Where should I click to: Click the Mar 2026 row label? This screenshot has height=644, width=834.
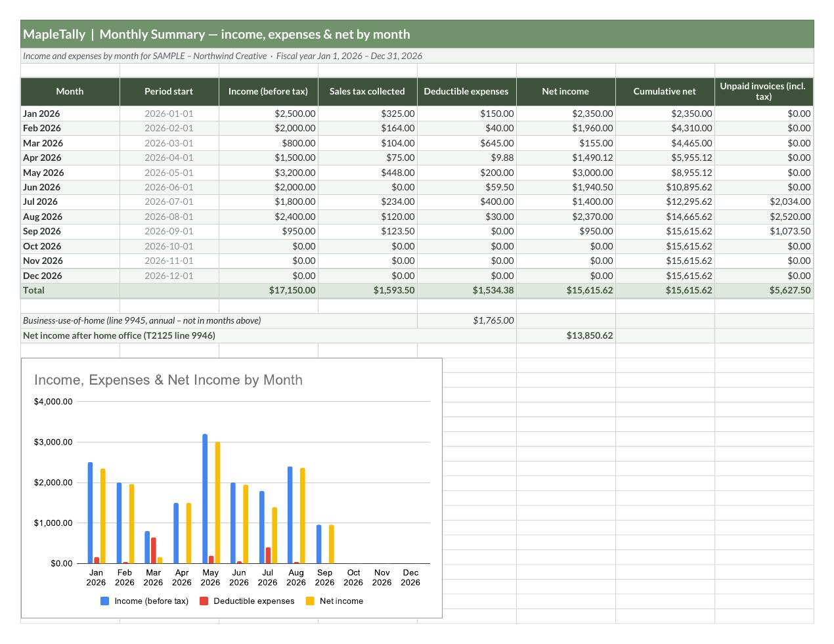[x=70, y=143]
